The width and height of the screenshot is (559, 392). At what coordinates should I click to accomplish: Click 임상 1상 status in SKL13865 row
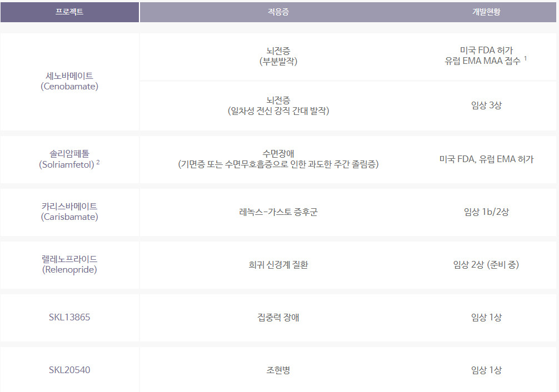click(486, 318)
